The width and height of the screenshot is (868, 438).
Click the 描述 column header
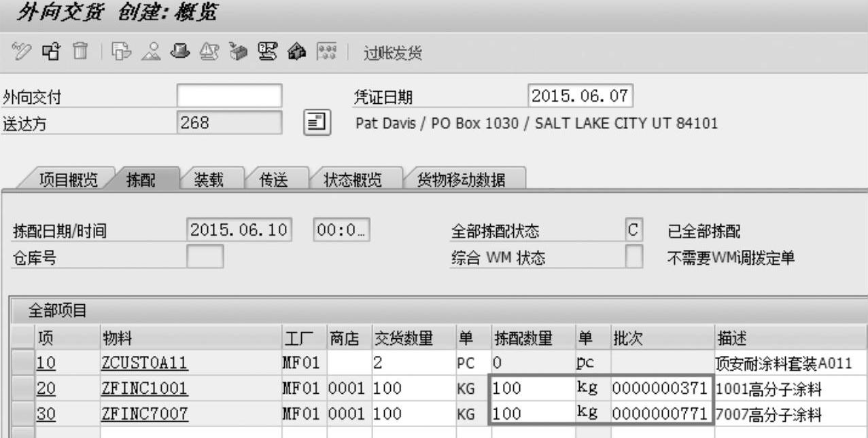coord(791,338)
